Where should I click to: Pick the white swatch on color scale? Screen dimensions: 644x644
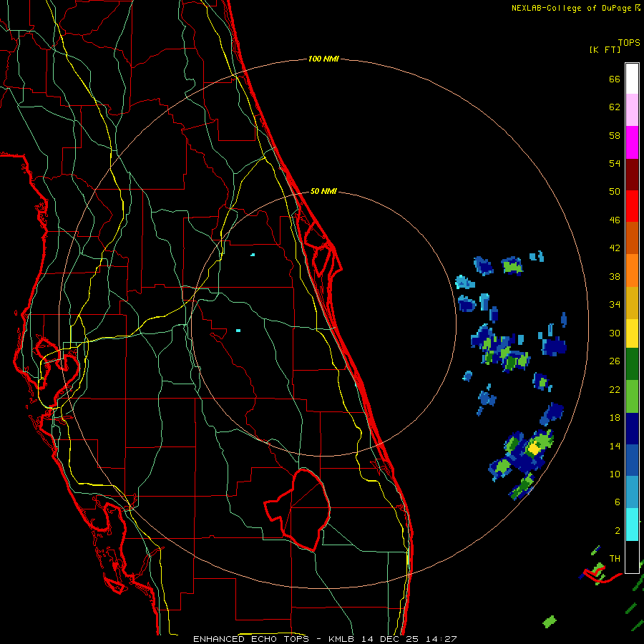pyautogui.click(x=632, y=79)
